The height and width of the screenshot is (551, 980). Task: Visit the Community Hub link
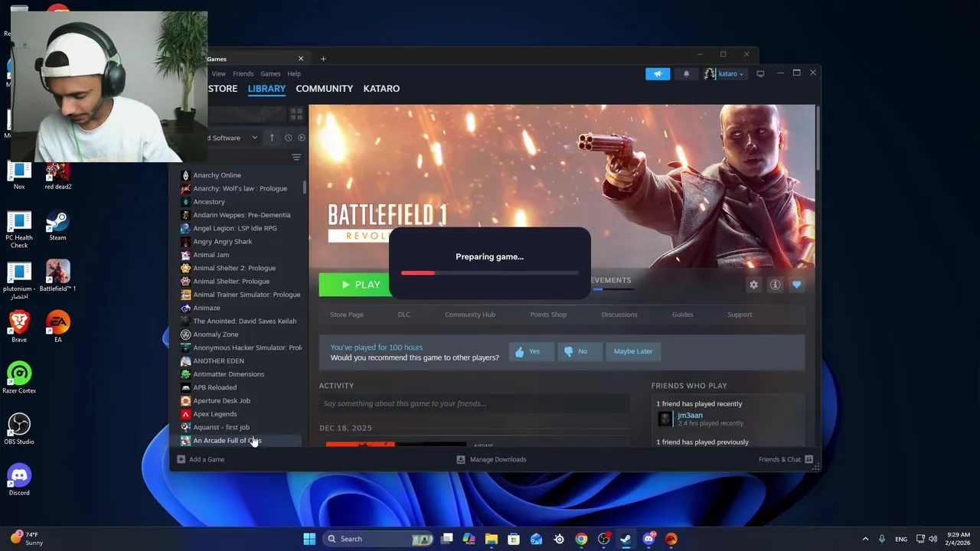tap(470, 315)
